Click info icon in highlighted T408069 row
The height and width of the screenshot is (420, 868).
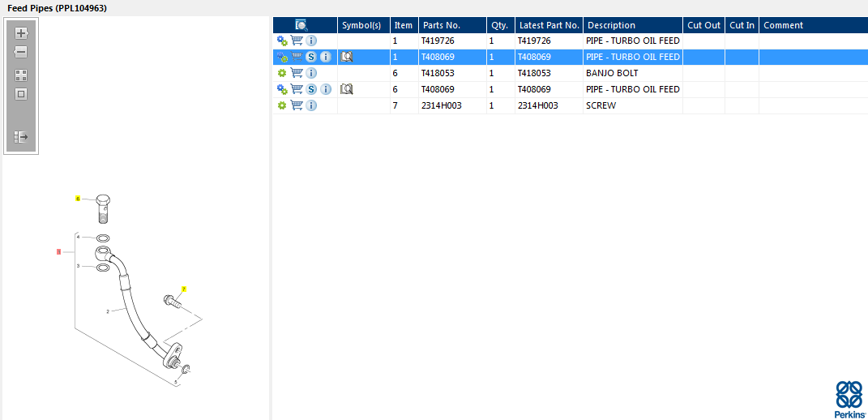point(326,57)
